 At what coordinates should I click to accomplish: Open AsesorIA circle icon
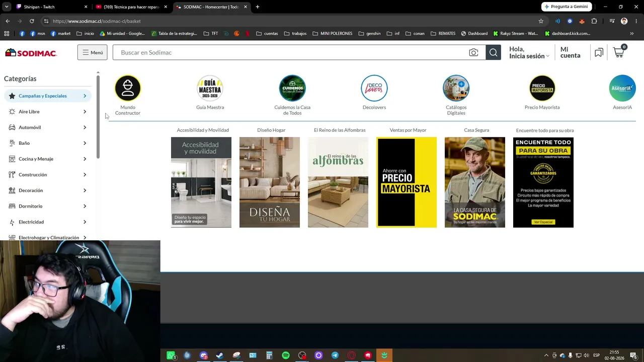point(622,88)
